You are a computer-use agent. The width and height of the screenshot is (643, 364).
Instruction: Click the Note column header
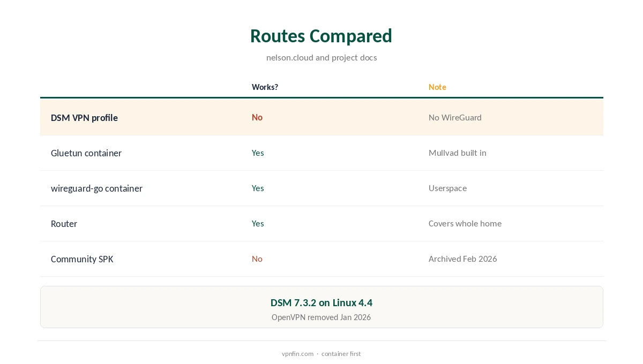(x=437, y=87)
